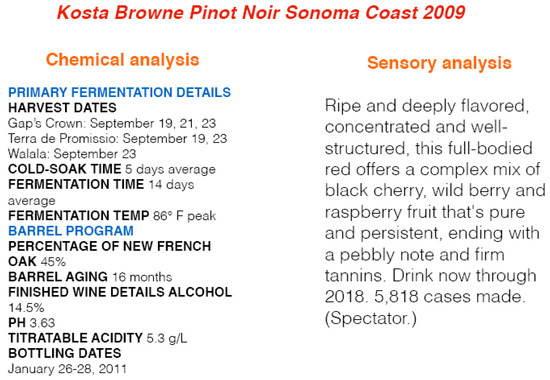Click the Terra de Promissio dates line
Image resolution: width=550 pixels, height=380 pixels.
pyautogui.click(x=118, y=139)
